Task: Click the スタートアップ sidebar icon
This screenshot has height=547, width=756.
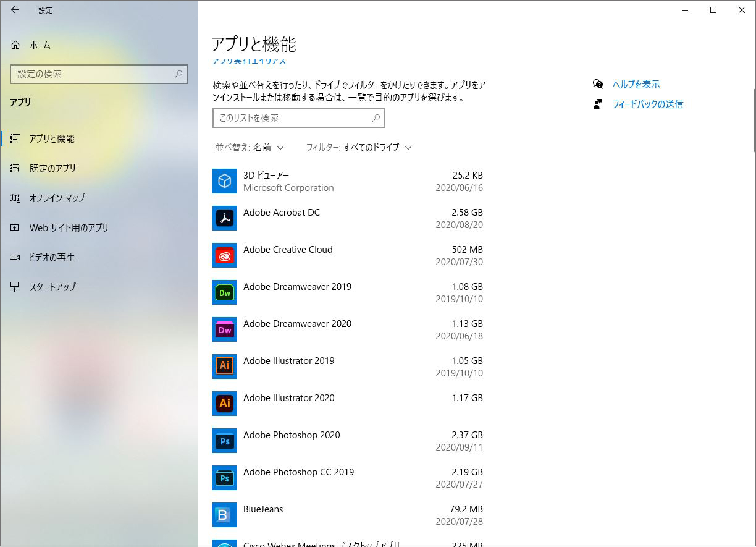Action: tap(15, 287)
